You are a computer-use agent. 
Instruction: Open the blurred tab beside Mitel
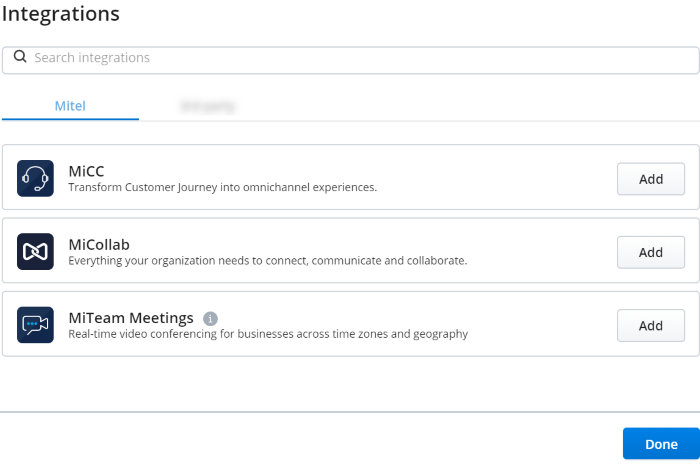(x=208, y=106)
